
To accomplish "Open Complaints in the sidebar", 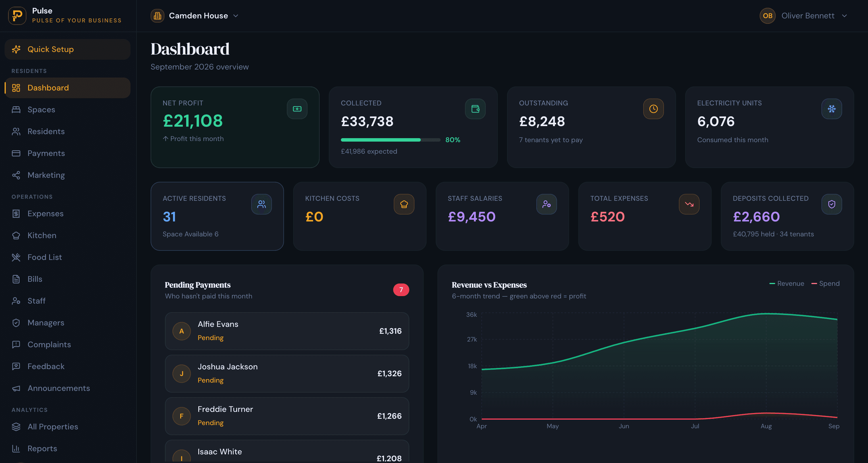I will click(x=67, y=344).
